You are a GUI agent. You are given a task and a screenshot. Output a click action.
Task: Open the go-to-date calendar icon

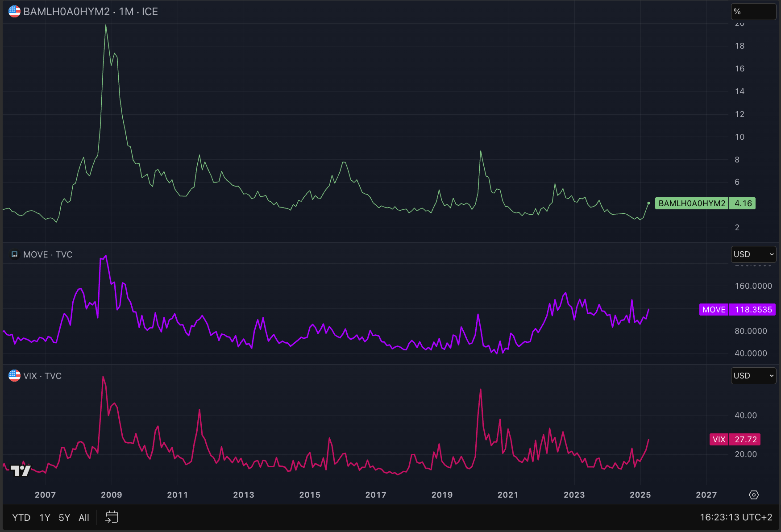coord(112,517)
